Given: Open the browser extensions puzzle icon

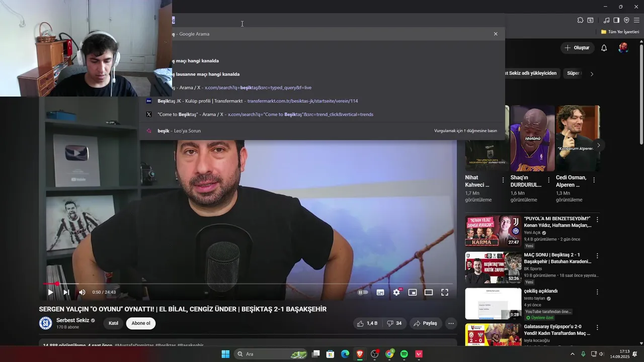Looking at the screenshot, I should point(580,20).
